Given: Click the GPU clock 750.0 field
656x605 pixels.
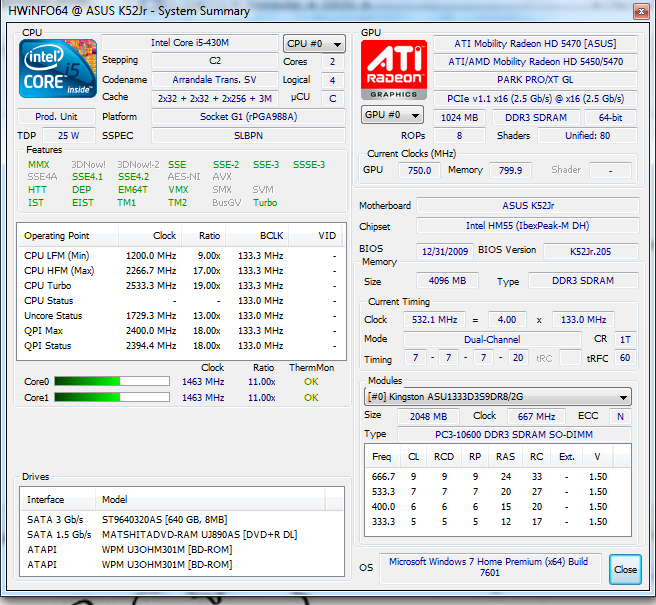Looking at the screenshot, I should (x=419, y=170).
